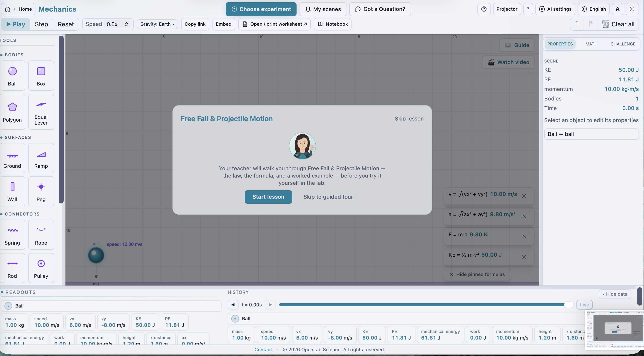Screen dimensions: 644x356
Task: Collapse the Ball readouts section
Action: tap(8, 306)
